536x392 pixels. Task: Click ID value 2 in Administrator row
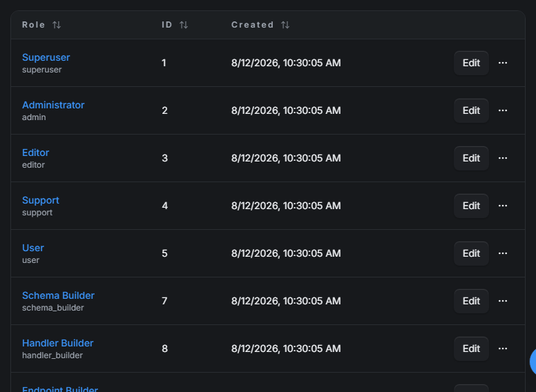[164, 110]
